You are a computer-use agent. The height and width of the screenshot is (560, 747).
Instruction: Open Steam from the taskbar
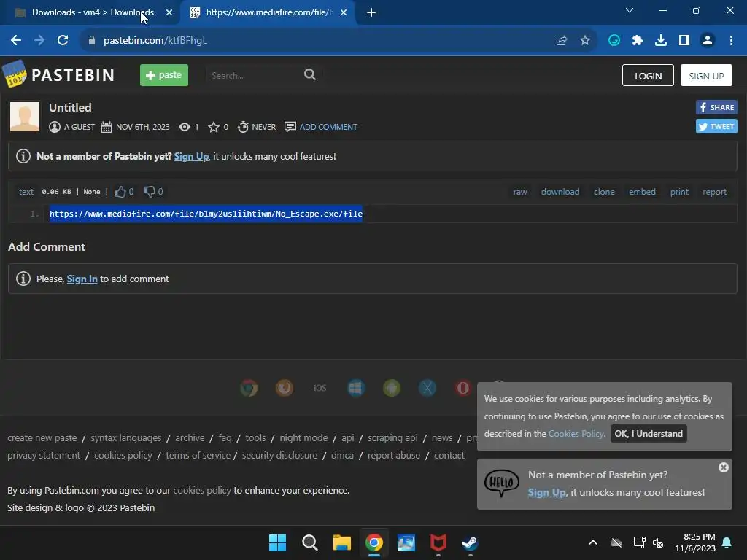470,542
